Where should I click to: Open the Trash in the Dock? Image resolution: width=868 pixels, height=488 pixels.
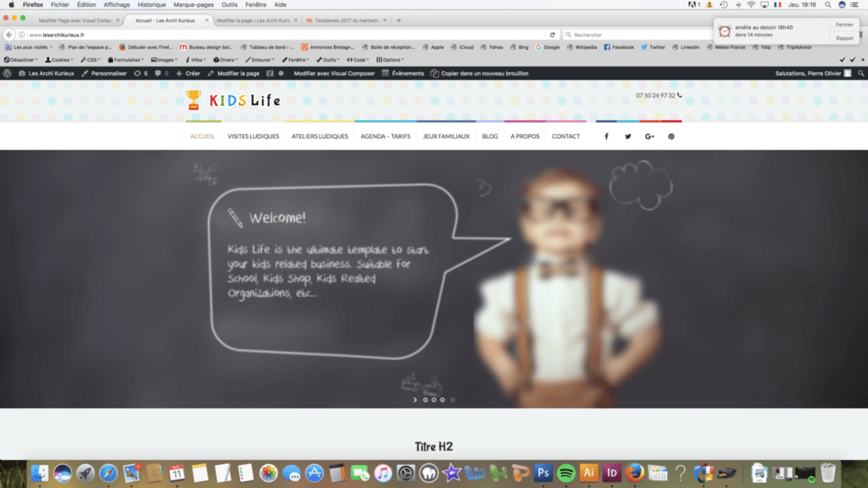click(x=827, y=473)
